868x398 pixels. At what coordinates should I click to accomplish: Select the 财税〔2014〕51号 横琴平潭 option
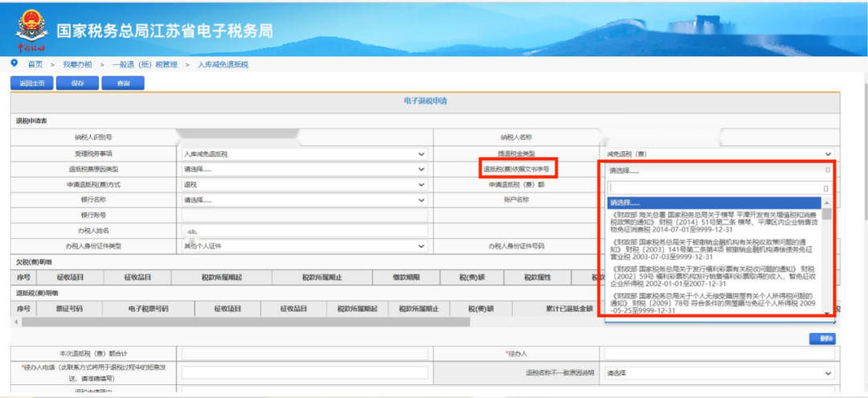[x=714, y=221]
